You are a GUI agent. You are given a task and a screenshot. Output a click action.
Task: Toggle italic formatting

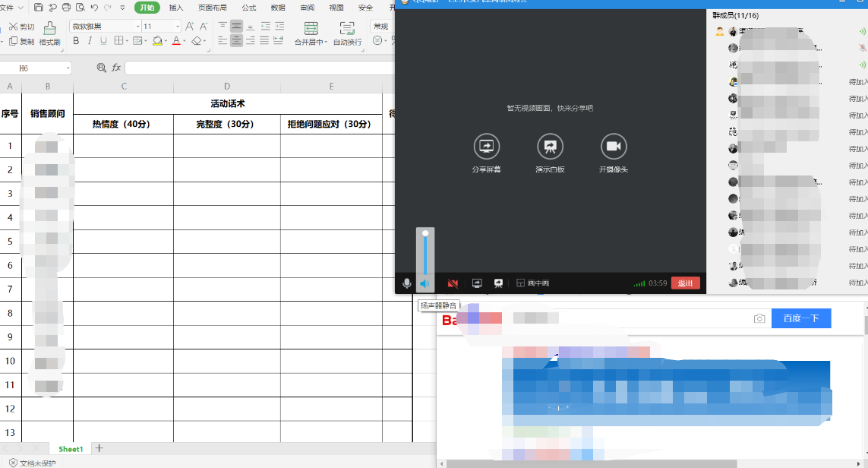pos(90,41)
